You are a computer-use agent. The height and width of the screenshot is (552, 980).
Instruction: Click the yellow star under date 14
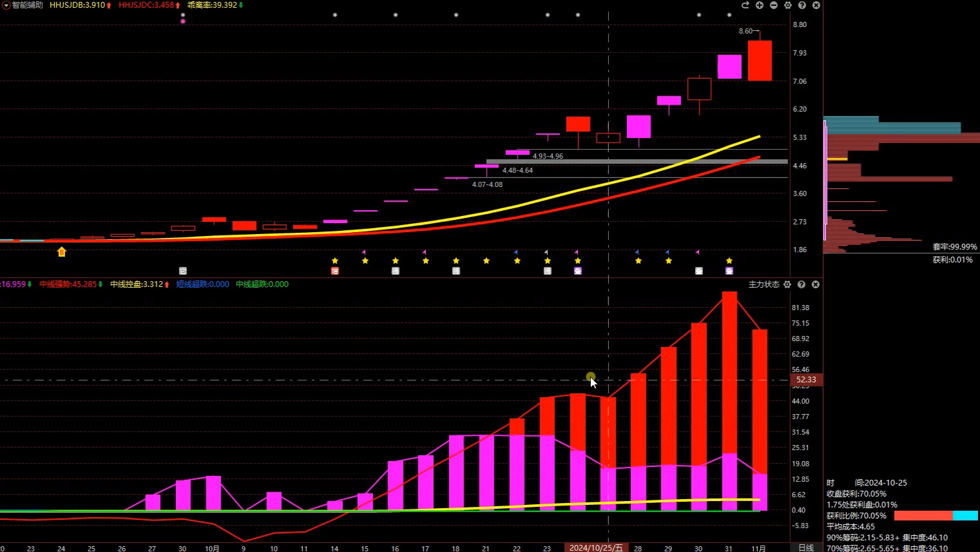[335, 261]
